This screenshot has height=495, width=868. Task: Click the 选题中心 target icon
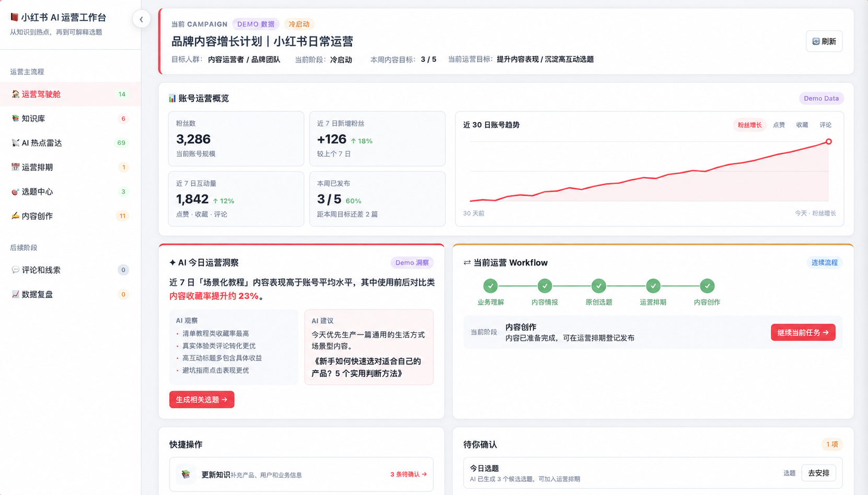click(x=15, y=192)
